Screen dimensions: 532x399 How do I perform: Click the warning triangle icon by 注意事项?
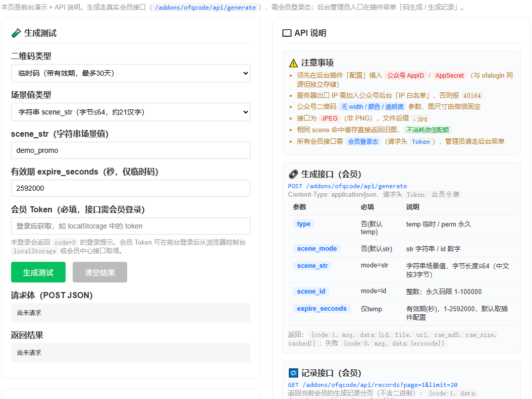tap(293, 63)
